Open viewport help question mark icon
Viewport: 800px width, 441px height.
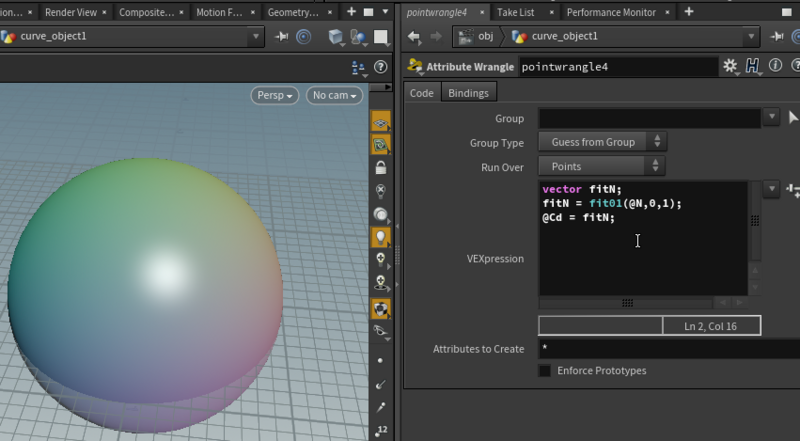pyautogui.click(x=381, y=67)
